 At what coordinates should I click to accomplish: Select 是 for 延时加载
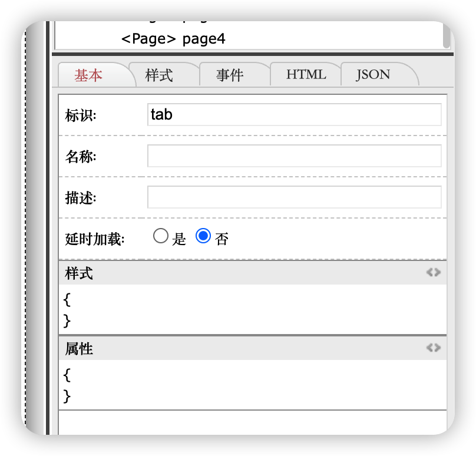[160, 237]
